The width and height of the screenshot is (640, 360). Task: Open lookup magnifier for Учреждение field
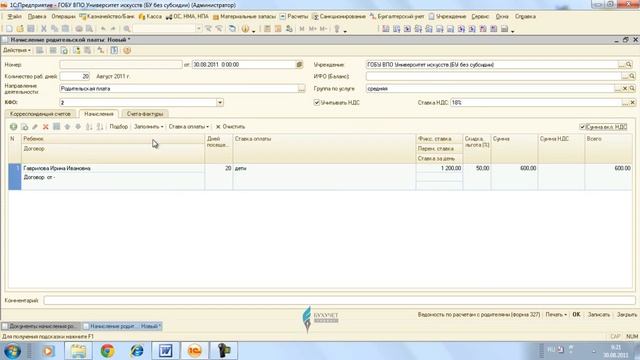(629, 64)
